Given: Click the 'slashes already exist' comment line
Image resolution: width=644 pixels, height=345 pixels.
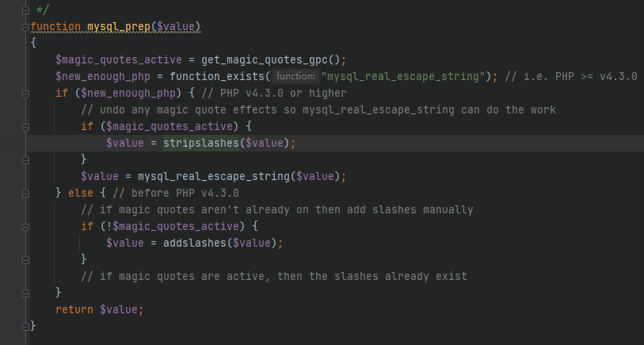Looking at the screenshot, I should (274, 276).
